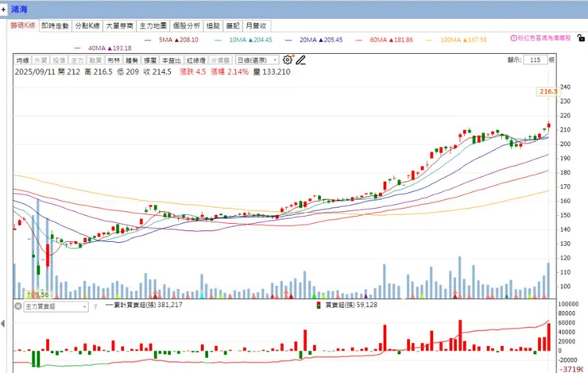The height and width of the screenshot is (373, 588).
Task: Switch to 追蹤 tab
Action: [213, 26]
